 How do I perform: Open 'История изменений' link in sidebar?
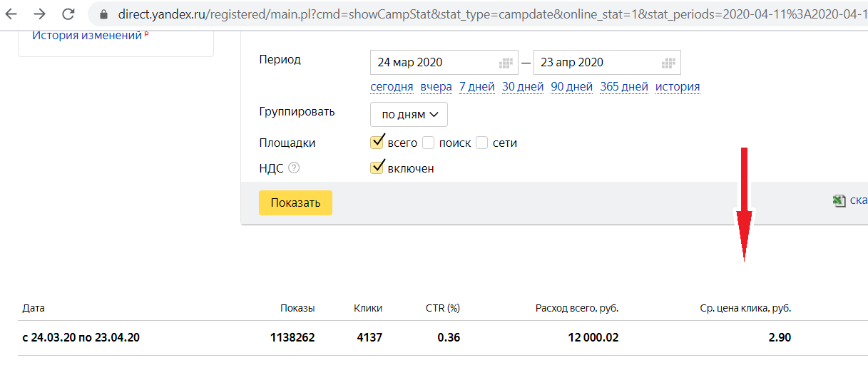(87, 35)
